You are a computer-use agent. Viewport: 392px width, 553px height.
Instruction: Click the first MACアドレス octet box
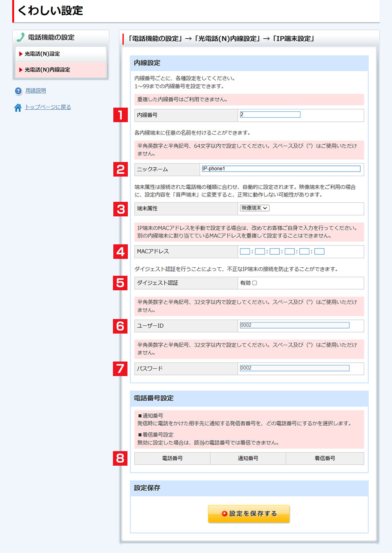point(245,252)
